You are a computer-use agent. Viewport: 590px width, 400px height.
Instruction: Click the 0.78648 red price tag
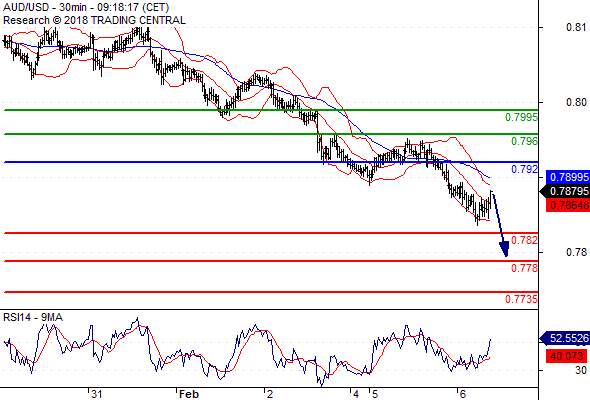[568, 205]
